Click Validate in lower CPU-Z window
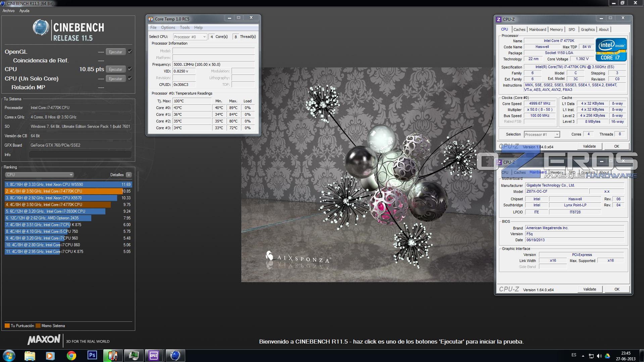This screenshot has height=362, width=644. click(590, 289)
